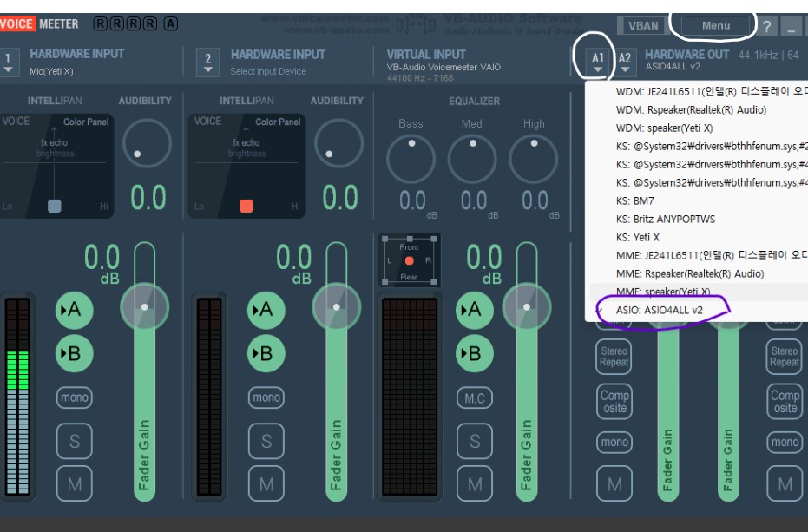Screen dimensions: 808x532
Task: Click input 1 audibility knob
Action: [147, 144]
